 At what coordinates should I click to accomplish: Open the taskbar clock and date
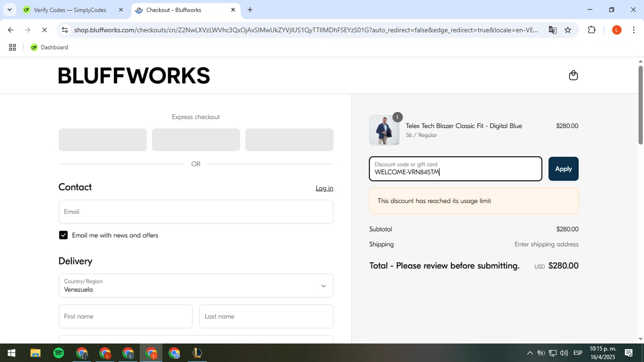(x=603, y=353)
